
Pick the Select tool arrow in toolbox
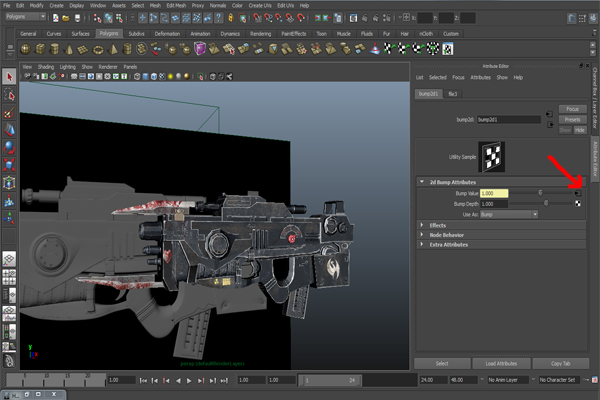(x=9, y=77)
